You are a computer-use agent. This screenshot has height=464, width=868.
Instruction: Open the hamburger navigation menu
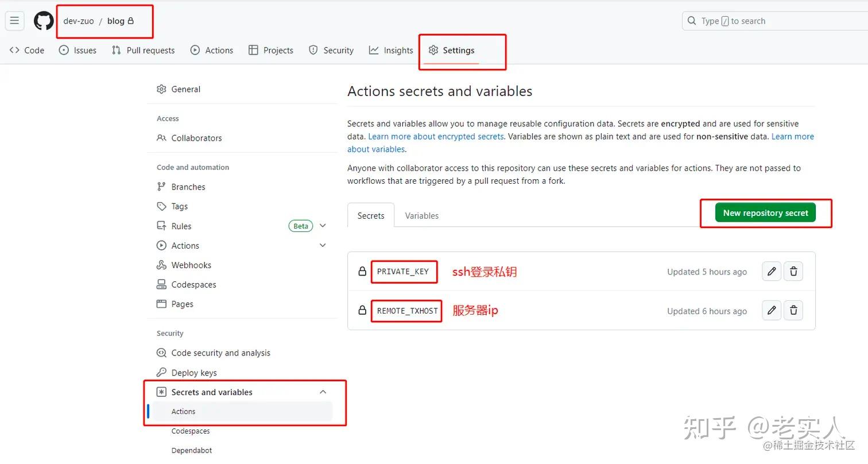pyautogui.click(x=14, y=21)
